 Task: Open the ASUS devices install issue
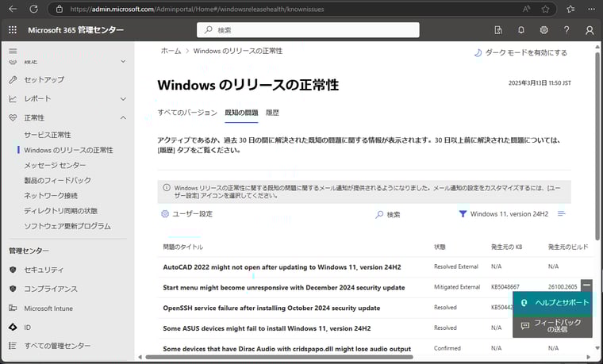point(267,328)
